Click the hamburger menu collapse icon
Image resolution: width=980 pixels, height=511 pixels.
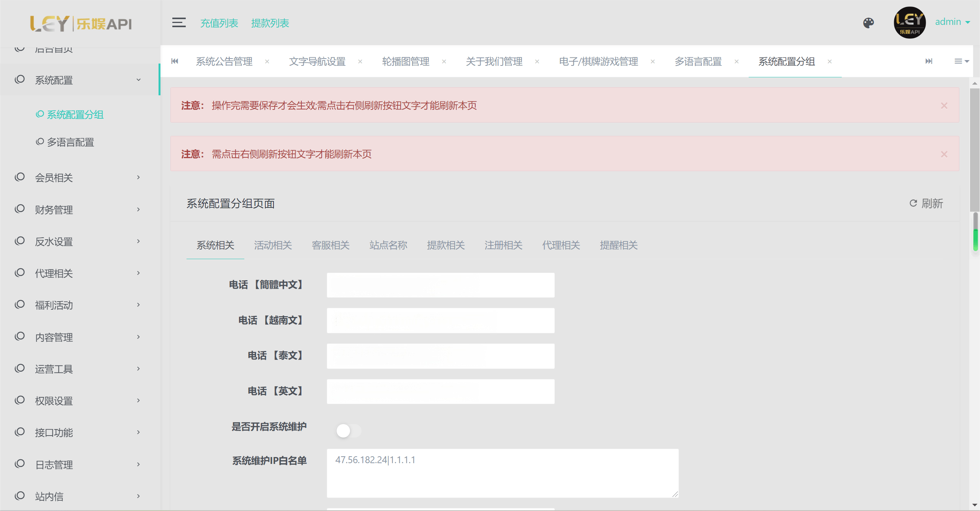(178, 23)
